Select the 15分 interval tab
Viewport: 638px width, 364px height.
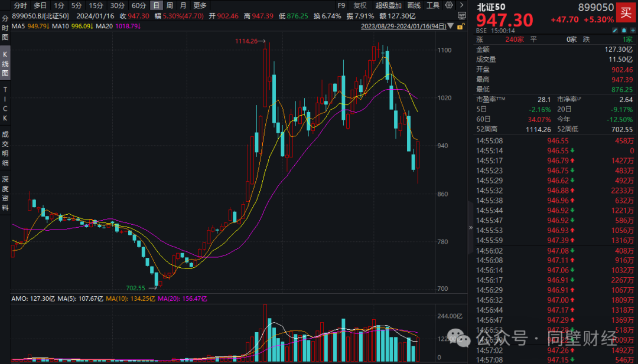click(x=96, y=5)
